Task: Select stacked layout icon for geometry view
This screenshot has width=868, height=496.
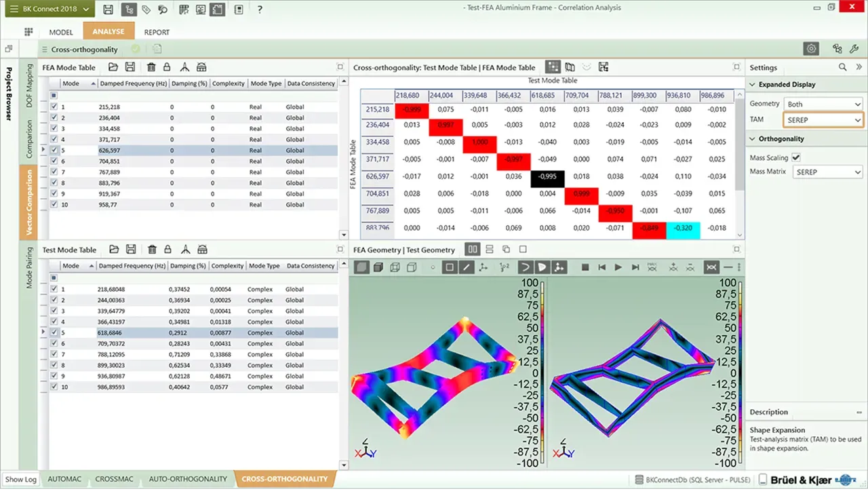Action: (489, 250)
